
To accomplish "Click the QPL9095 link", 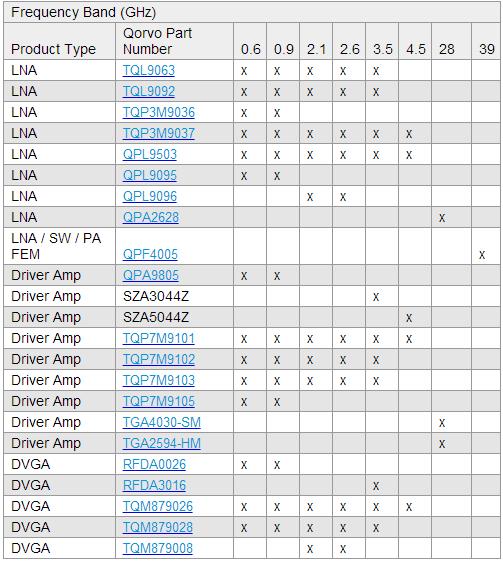I will coord(150,175).
